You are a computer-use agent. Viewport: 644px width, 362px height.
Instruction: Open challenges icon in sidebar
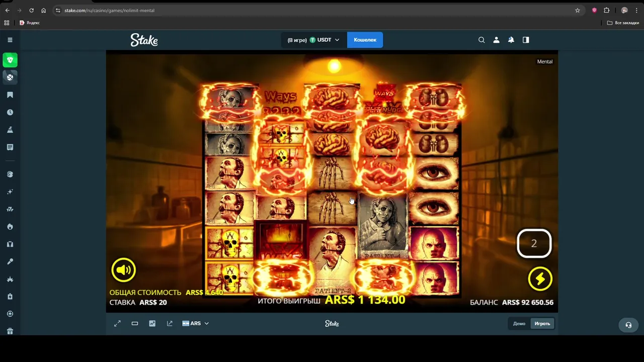[10, 130]
